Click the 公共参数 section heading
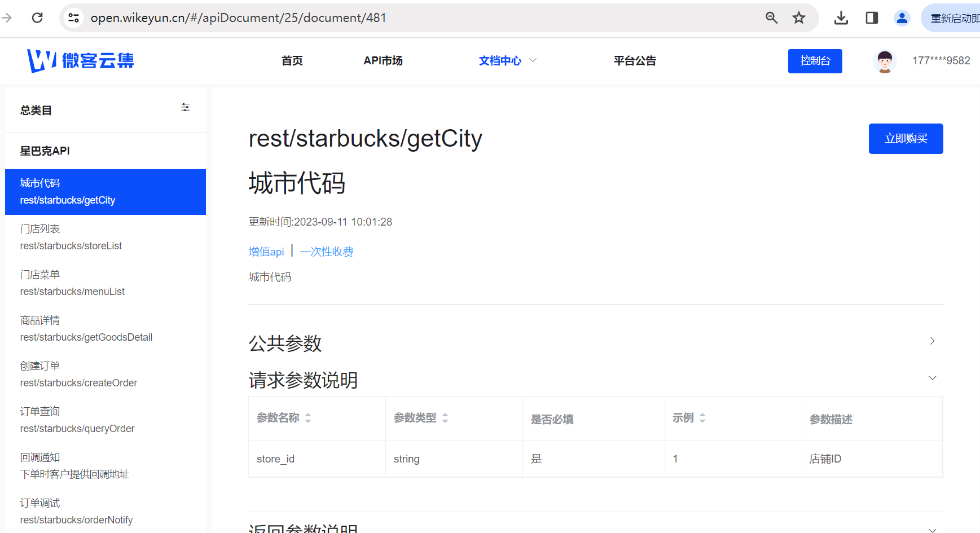Image resolution: width=980 pixels, height=533 pixels. 285,343
